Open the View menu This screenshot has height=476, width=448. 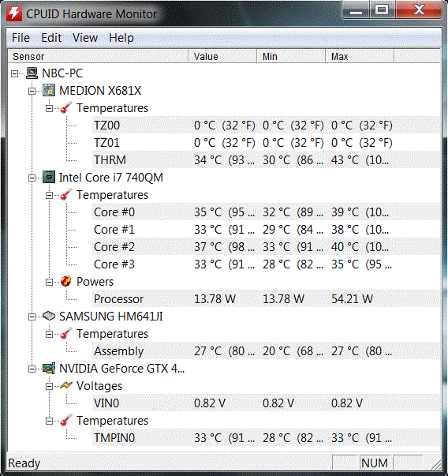coord(85,38)
